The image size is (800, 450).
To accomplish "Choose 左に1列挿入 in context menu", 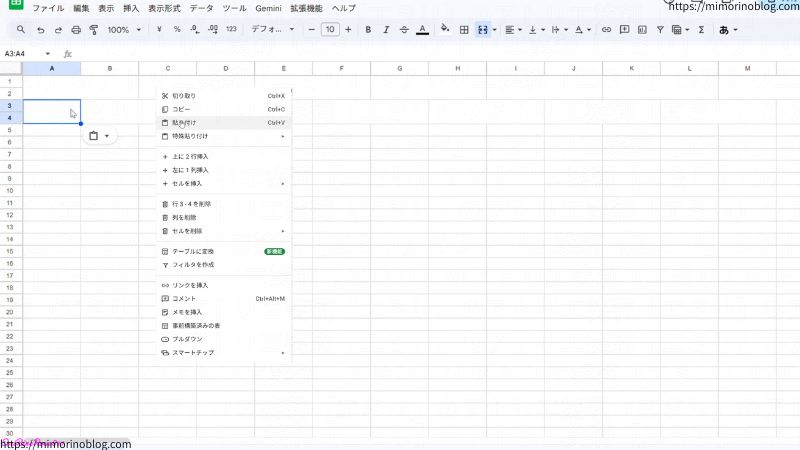I will [223, 170].
